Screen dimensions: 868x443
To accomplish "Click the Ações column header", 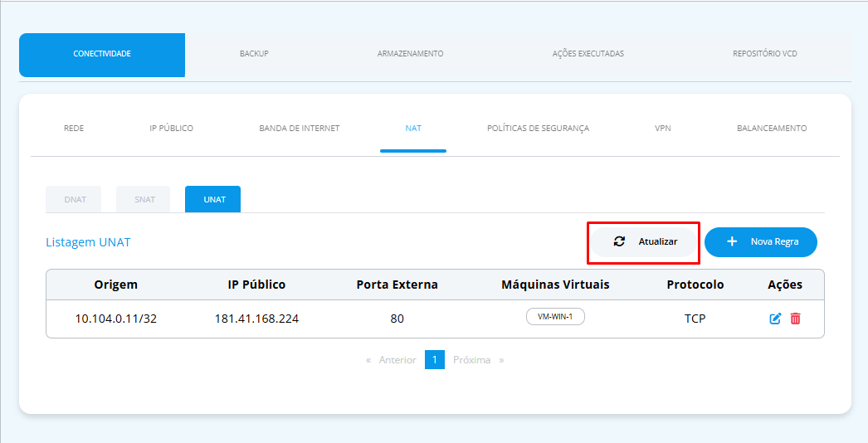I will (785, 285).
